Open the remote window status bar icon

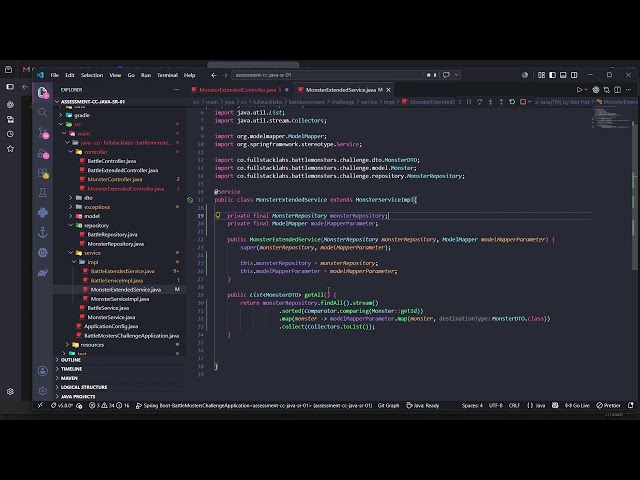(40, 405)
